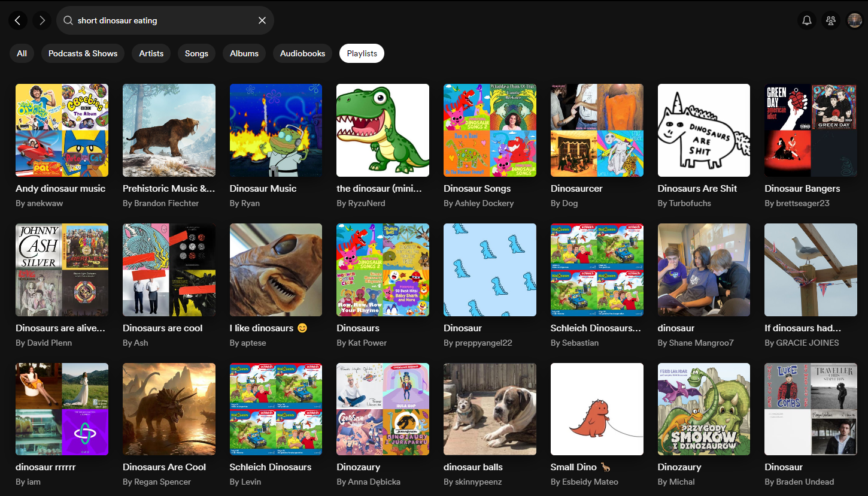Open the 'Small Dino' playlist thumbnail
Viewport: 868px width, 496px height.
pos(596,409)
